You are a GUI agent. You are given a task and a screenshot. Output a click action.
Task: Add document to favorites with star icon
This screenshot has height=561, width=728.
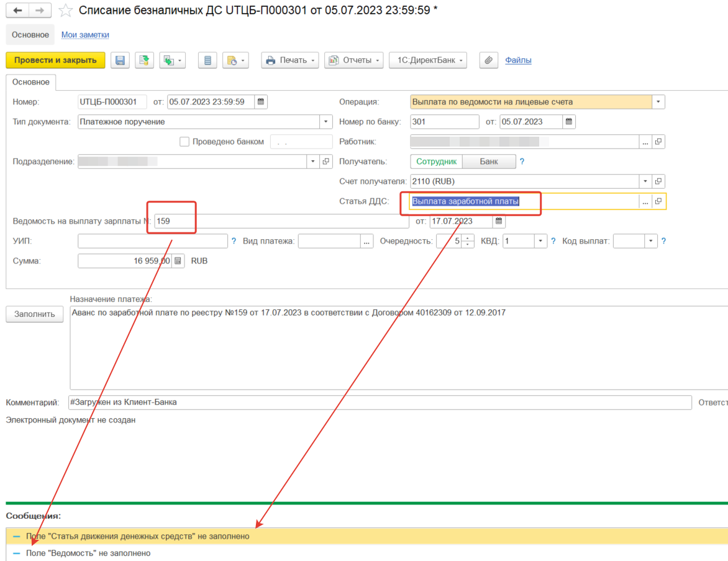pos(65,11)
